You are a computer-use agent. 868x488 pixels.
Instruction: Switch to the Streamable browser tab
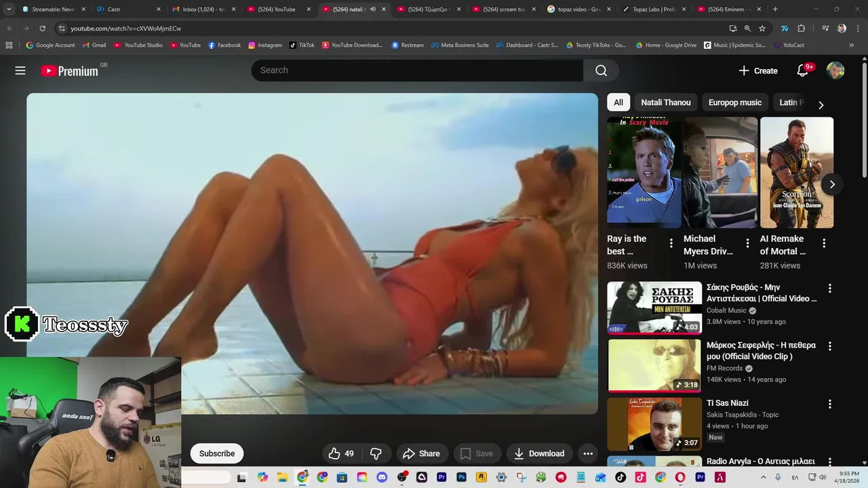(52, 9)
